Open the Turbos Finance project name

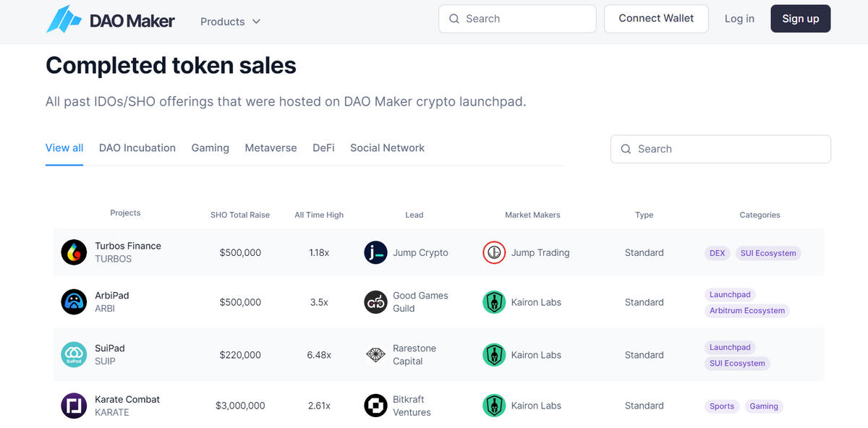tap(128, 246)
